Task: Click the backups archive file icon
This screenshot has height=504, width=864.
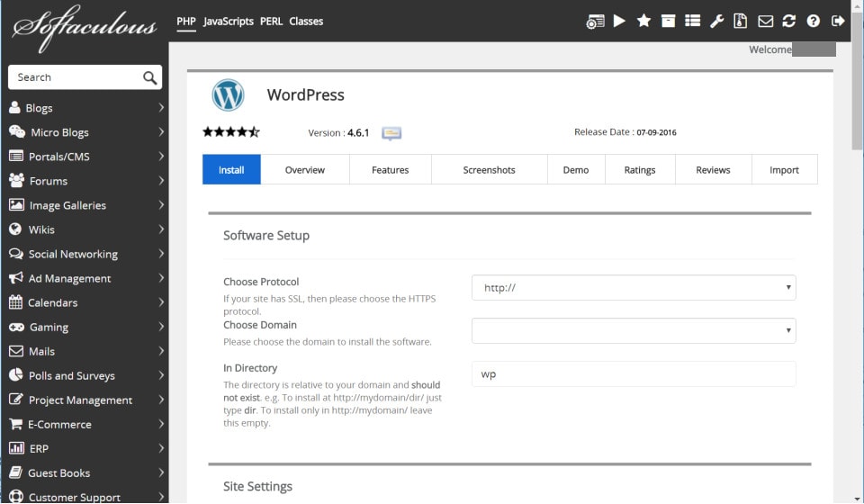Action: (x=741, y=21)
